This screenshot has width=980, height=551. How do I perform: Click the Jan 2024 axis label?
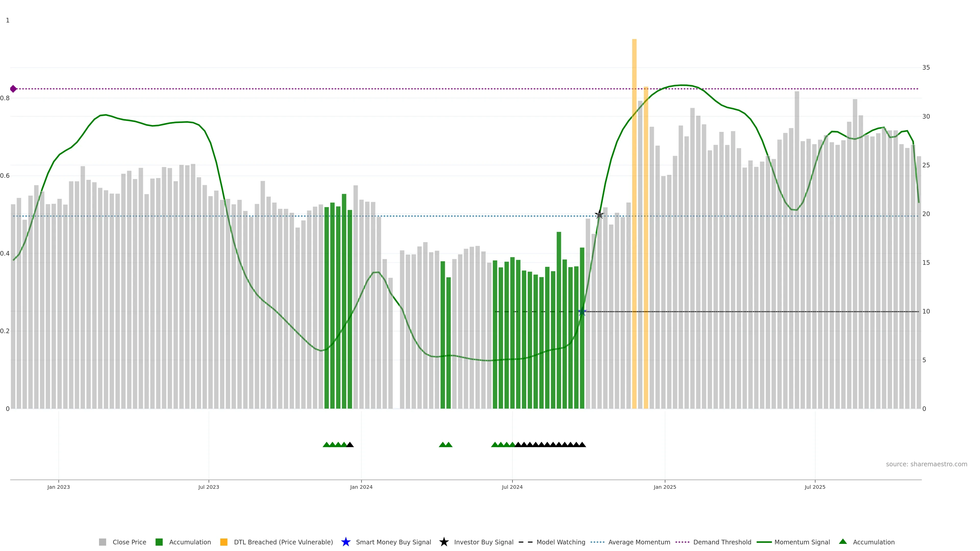(361, 487)
